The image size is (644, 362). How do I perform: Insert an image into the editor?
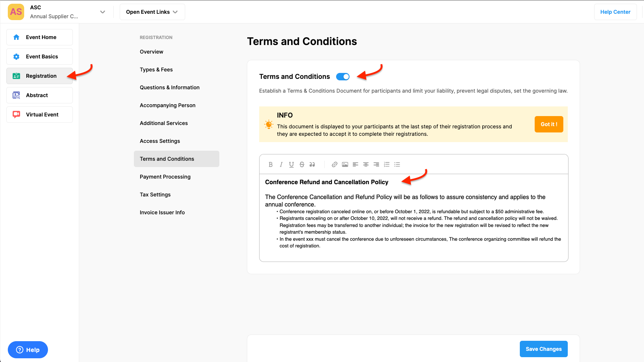(x=345, y=164)
